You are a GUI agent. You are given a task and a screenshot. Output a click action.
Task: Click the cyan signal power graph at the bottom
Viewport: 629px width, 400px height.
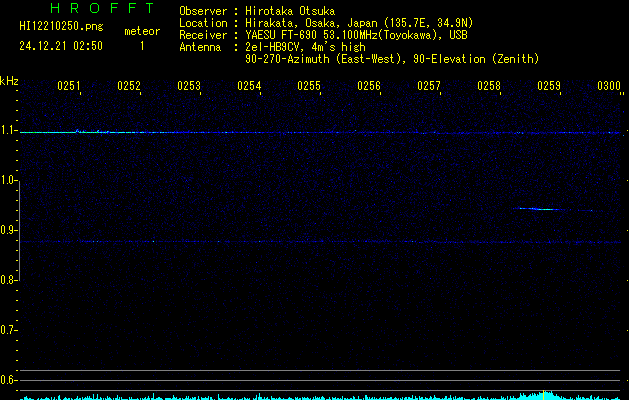pos(320,396)
